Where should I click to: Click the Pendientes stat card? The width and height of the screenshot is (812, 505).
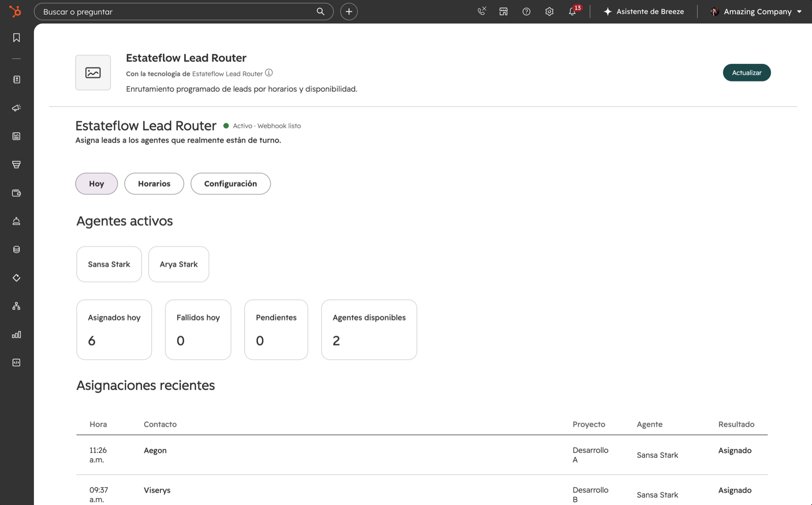tap(276, 330)
